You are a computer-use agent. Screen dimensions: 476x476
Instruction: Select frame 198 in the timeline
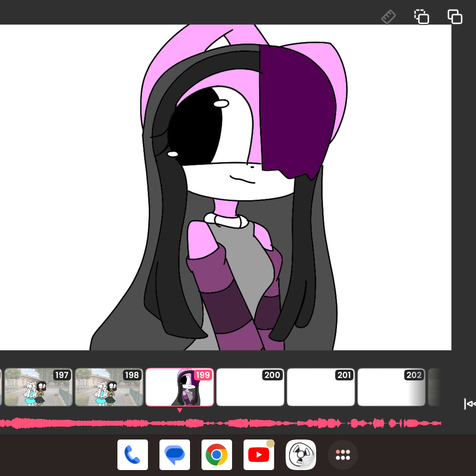(109, 387)
